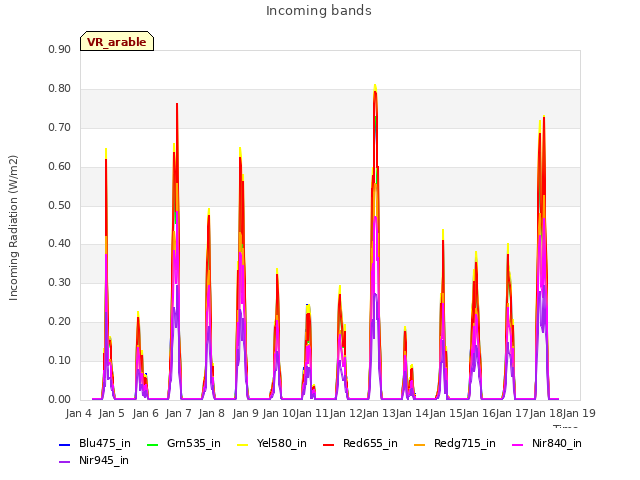Click the Grn535_in legend entry
The image size is (640, 480).
[183, 444]
